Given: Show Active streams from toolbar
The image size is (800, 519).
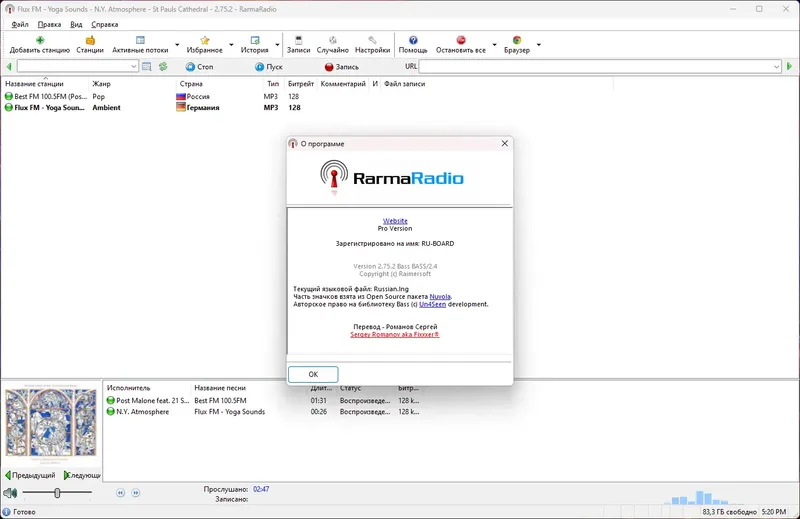Looking at the screenshot, I should click(x=140, y=44).
